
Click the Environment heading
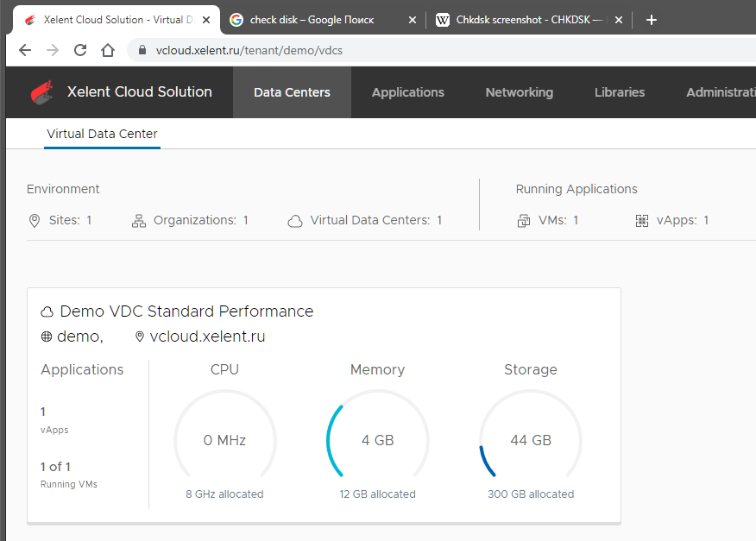pos(63,189)
